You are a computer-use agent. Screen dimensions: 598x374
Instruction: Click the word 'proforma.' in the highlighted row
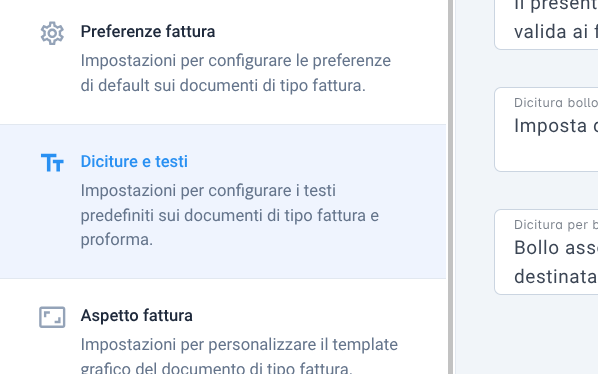[x=117, y=240]
